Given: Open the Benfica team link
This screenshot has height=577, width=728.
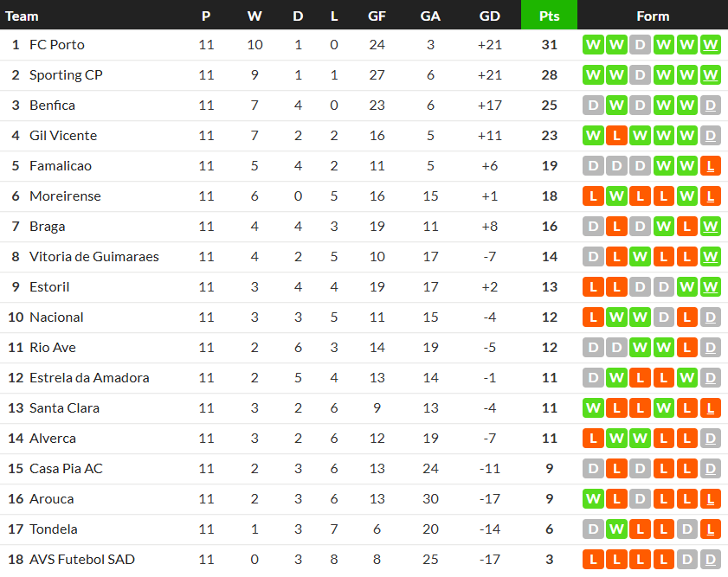Looking at the screenshot, I should (52, 106).
